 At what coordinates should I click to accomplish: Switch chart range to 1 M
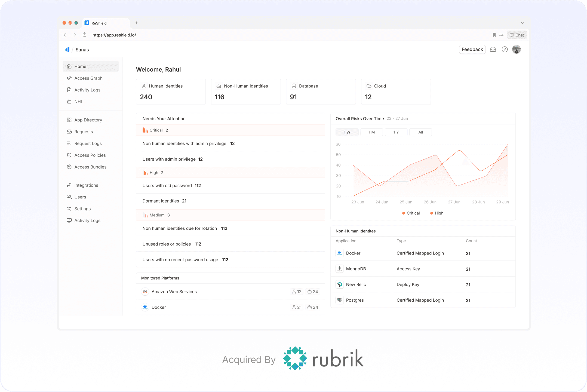pyautogui.click(x=371, y=132)
